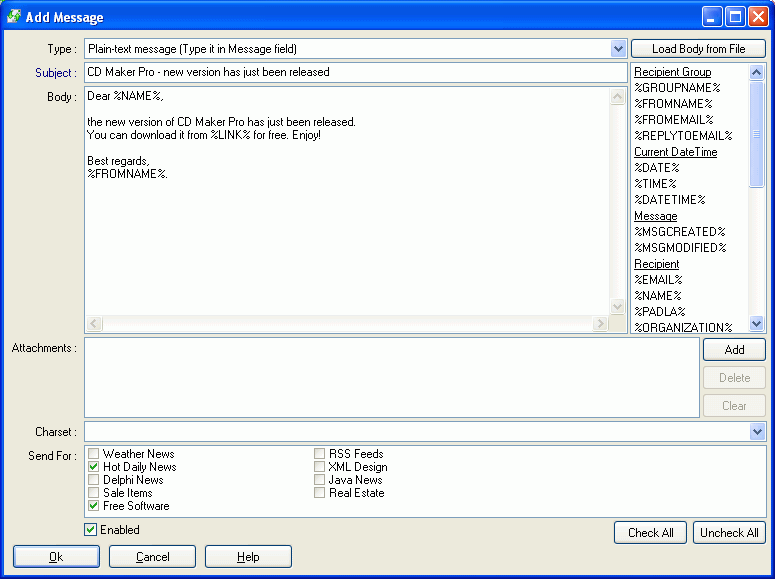Select the %DATETIME% macro

(x=670, y=200)
